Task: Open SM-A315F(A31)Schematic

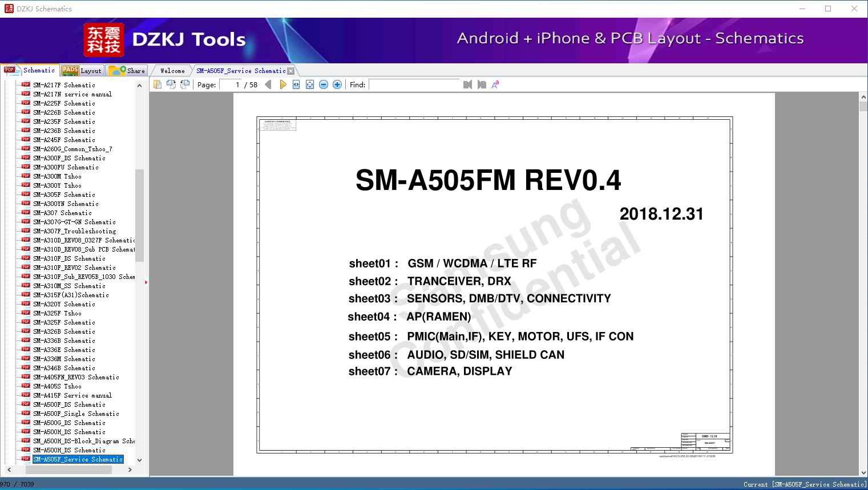Action: click(x=71, y=295)
